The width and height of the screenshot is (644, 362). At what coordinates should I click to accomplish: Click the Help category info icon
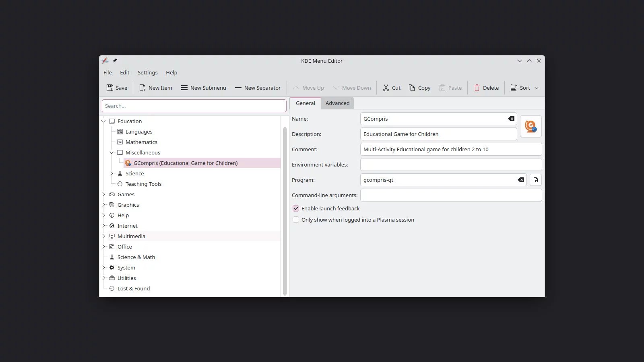112,215
